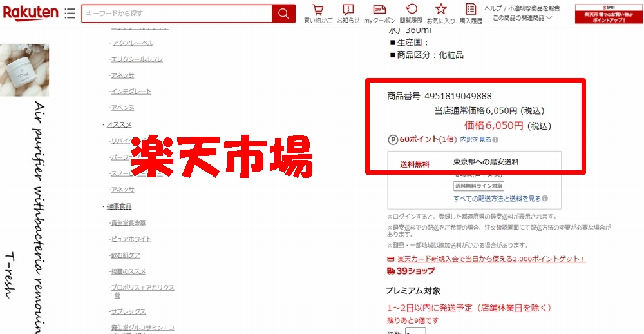
Task: Open first アネッサ link under インテグレート
Action: coord(122,75)
